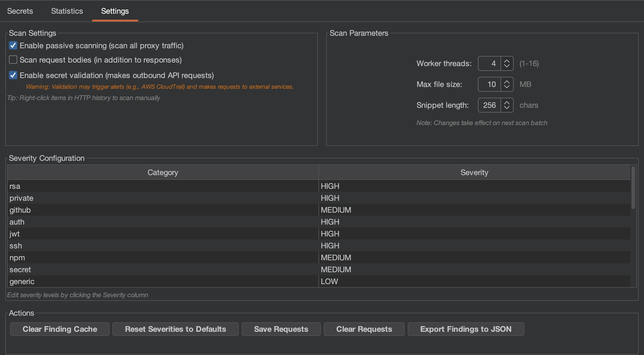Enable scanning of request bodies
The image size is (644, 355).
tap(13, 60)
